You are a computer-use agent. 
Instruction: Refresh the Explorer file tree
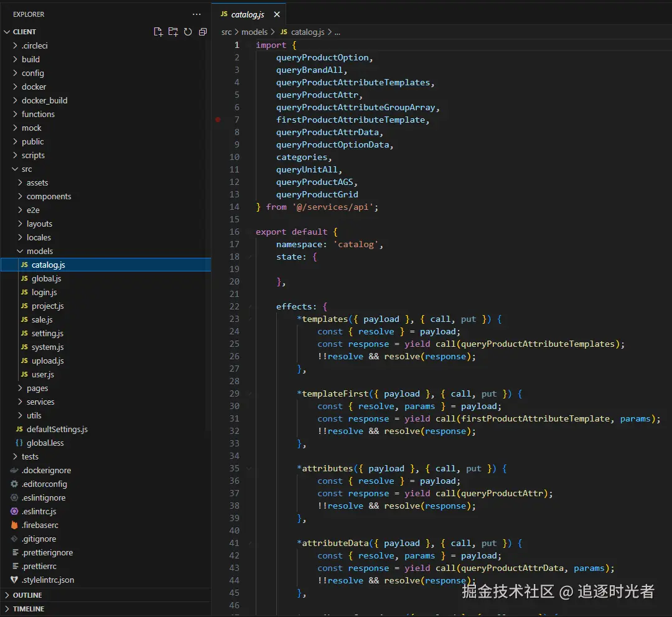click(188, 32)
